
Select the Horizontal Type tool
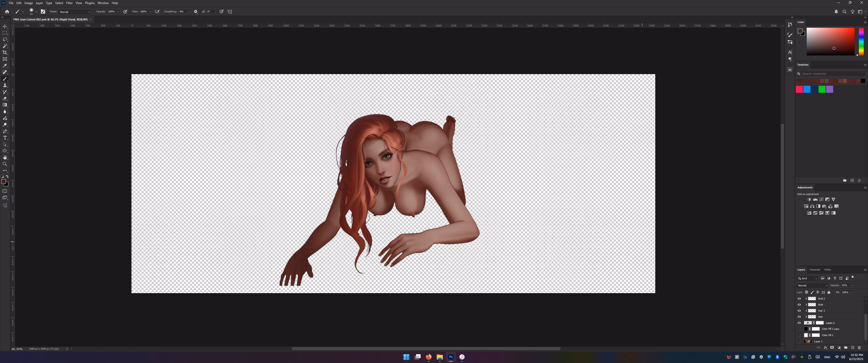(x=5, y=138)
